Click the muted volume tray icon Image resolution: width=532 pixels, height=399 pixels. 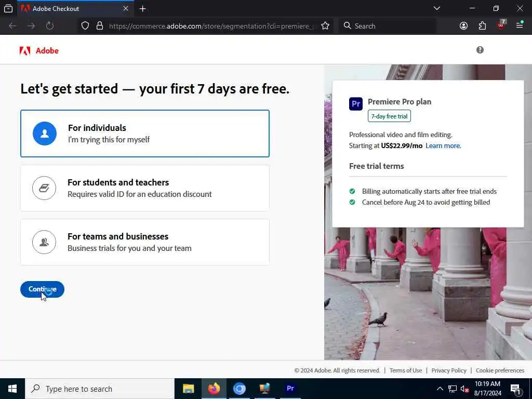(x=464, y=389)
